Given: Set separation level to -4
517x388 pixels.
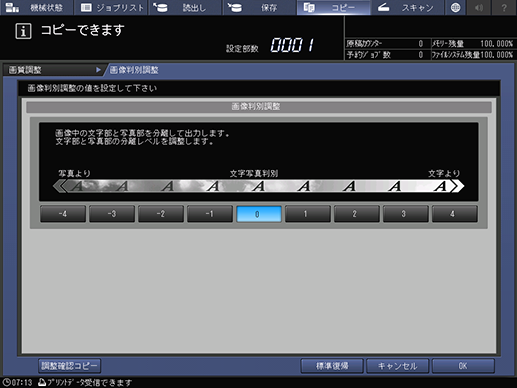Looking at the screenshot, I should pos(63,214).
